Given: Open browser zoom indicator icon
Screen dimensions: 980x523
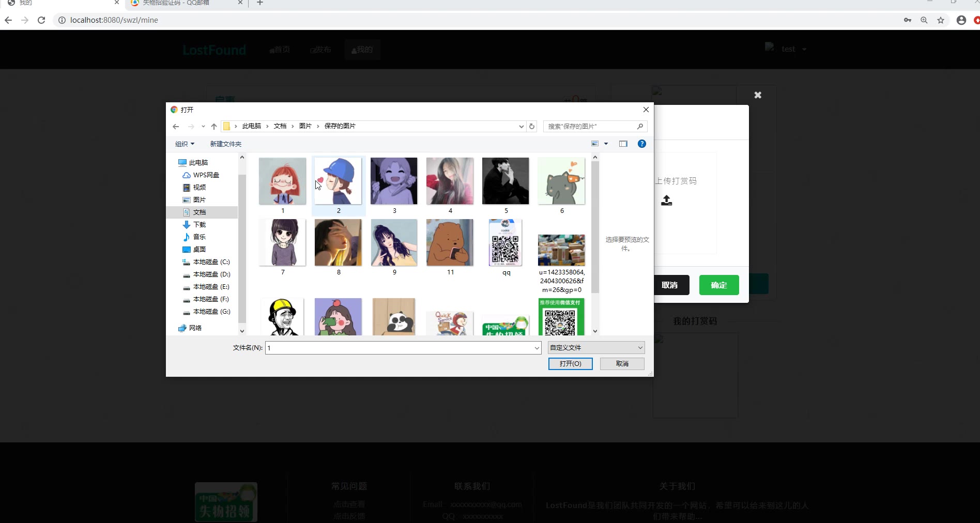Looking at the screenshot, I should (924, 20).
